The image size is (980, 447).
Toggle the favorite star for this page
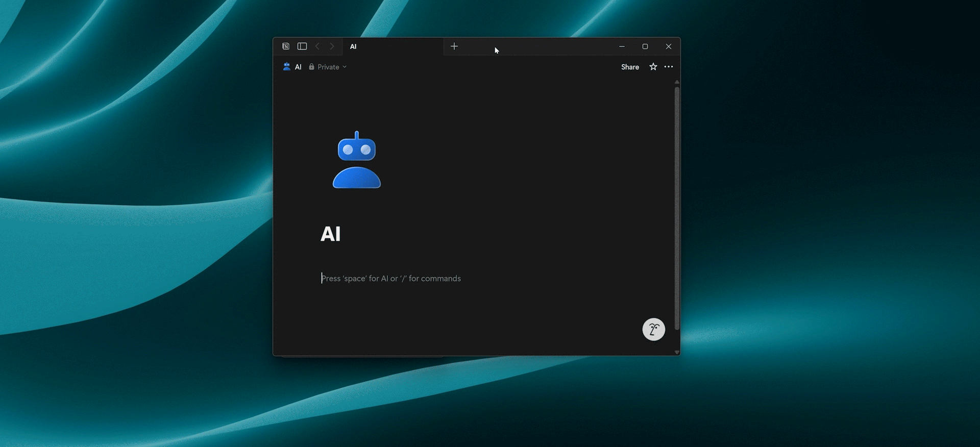click(653, 67)
